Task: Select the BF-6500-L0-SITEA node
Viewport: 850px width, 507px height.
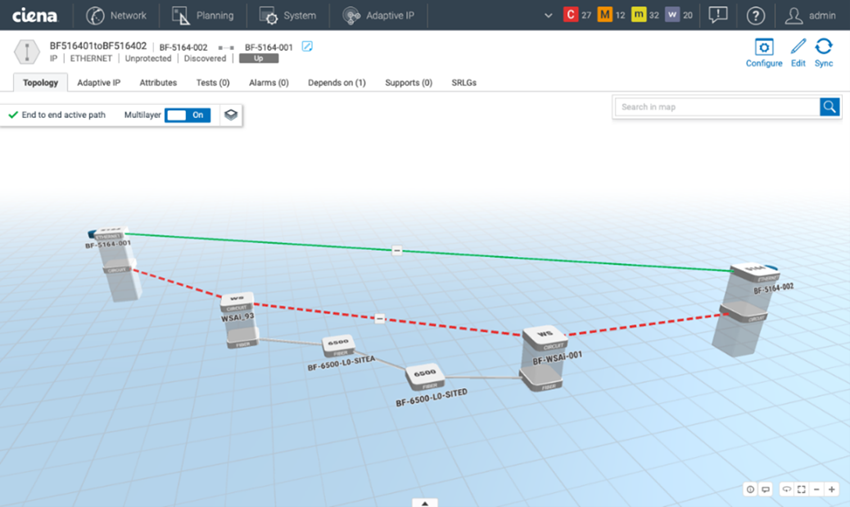Action: [x=338, y=345]
